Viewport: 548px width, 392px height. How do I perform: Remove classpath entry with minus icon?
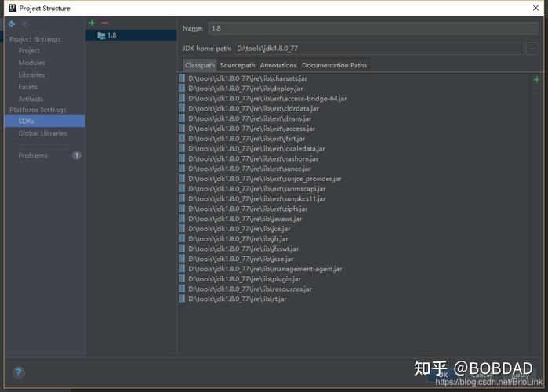point(536,93)
